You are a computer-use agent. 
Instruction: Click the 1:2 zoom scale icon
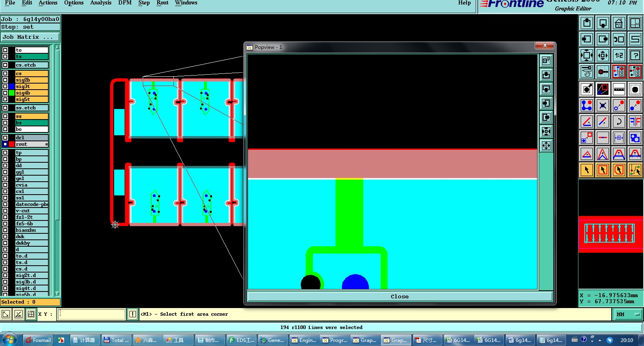point(619,55)
